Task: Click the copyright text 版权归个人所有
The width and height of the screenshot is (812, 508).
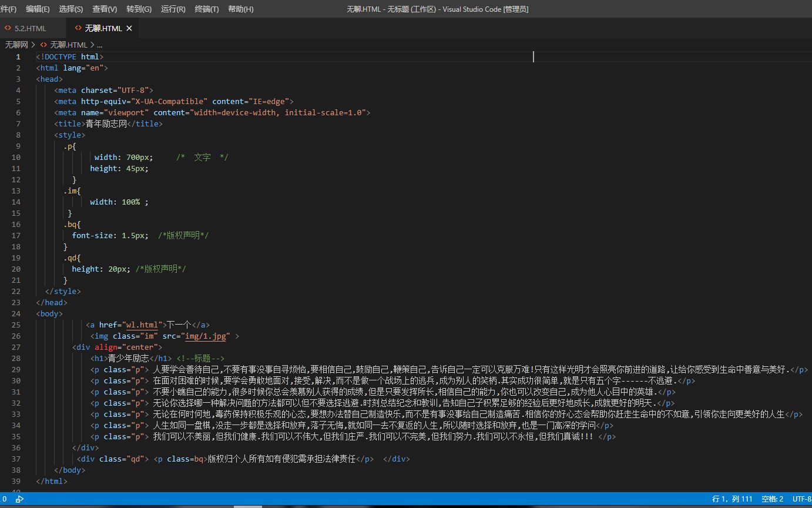Action: [x=282, y=459]
